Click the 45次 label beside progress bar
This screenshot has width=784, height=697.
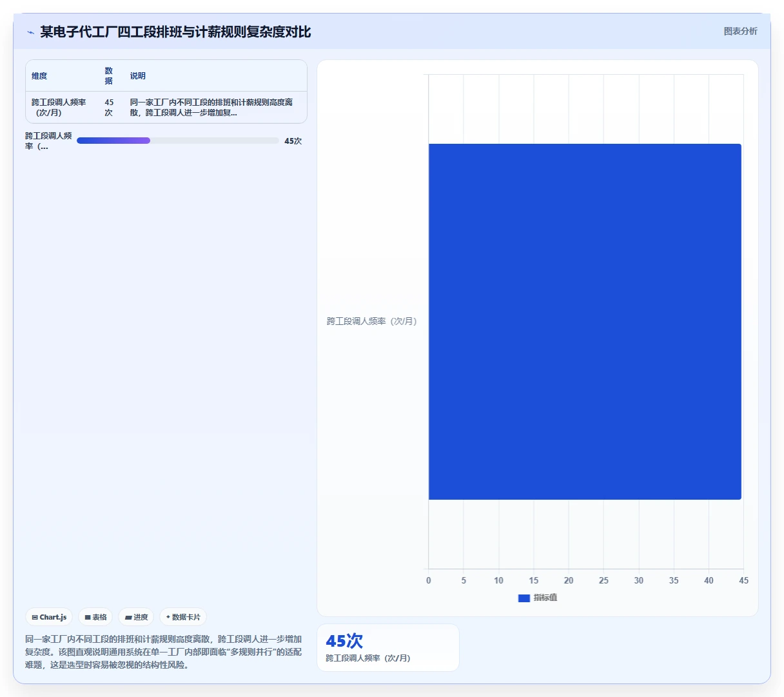pos(293,141)
